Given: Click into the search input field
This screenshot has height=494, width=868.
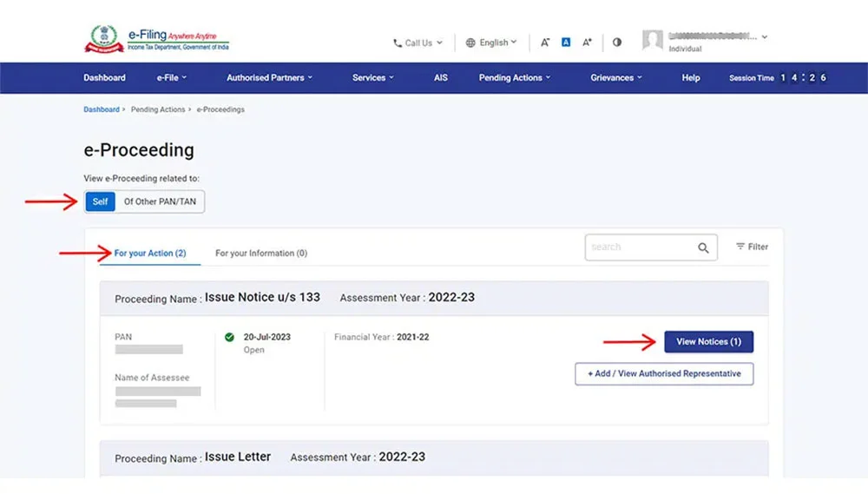Looking at the screenshot, I should (x=640, y=247).
